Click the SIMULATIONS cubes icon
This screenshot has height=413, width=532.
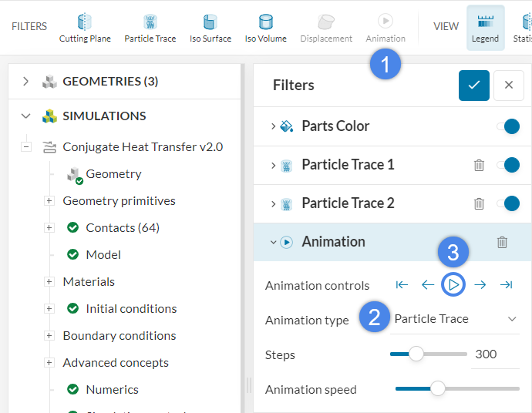(49, 116)
